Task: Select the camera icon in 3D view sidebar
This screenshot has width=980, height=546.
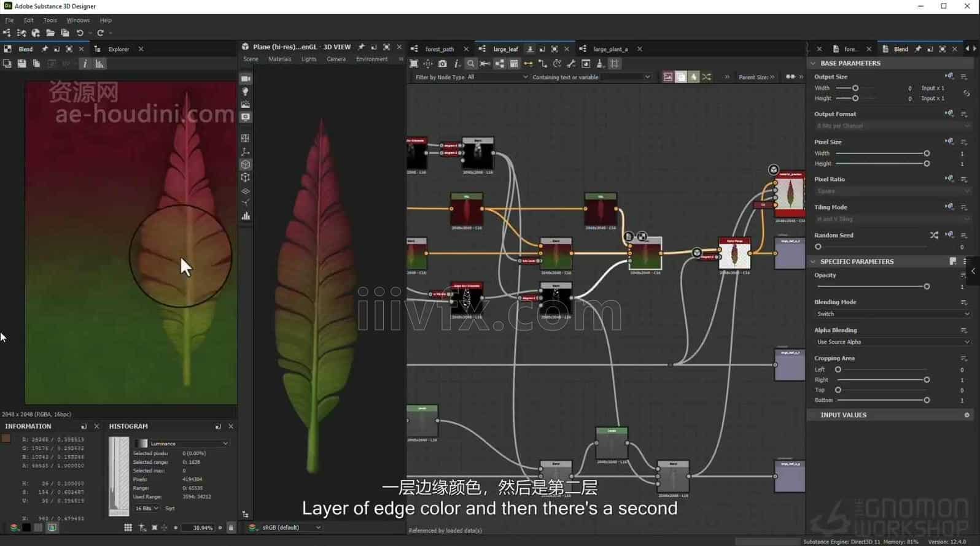Action: coord(246,79)
